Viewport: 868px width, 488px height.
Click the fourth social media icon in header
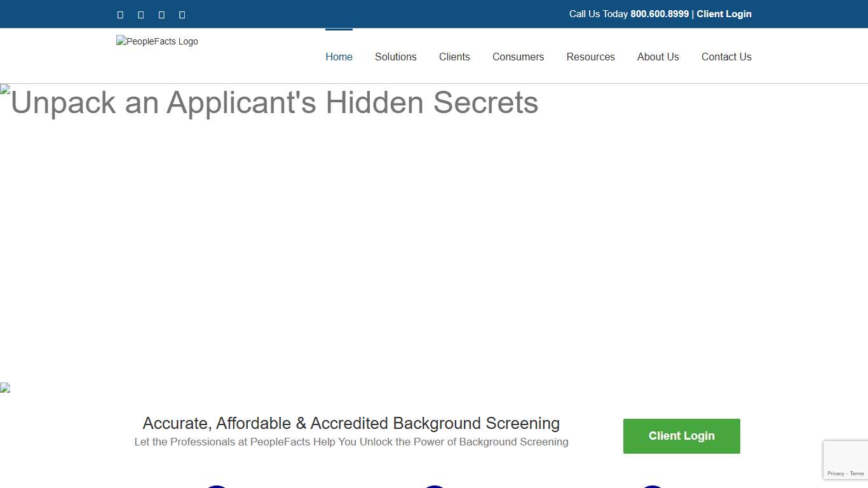[182, 14]
